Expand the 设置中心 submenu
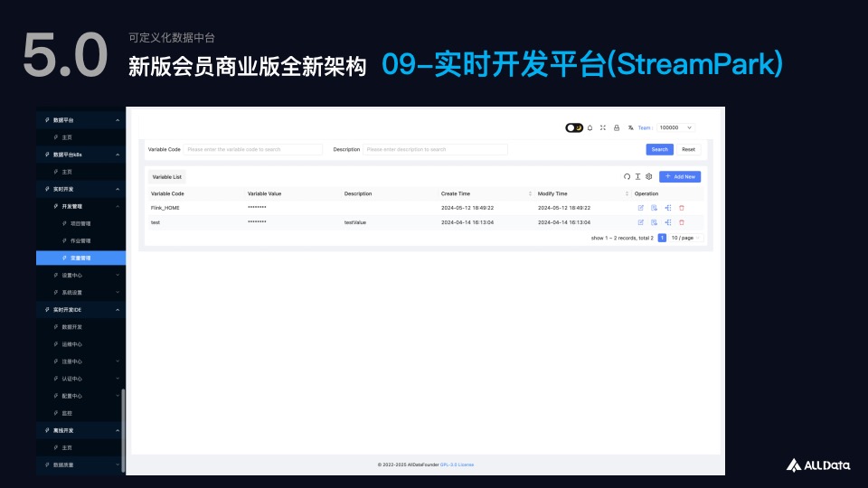868x488 pixels. 80,275
